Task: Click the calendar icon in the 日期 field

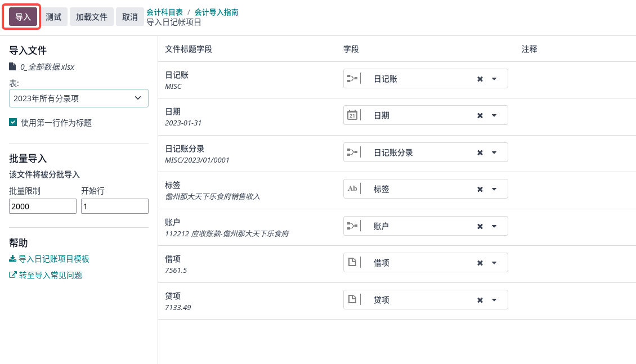Action: click(352, 115)
